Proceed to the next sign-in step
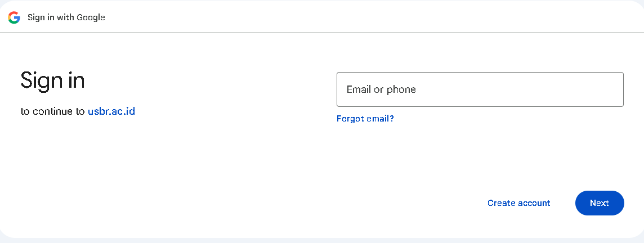This screenshot has width=644, height=243. [x=600, y=203]
